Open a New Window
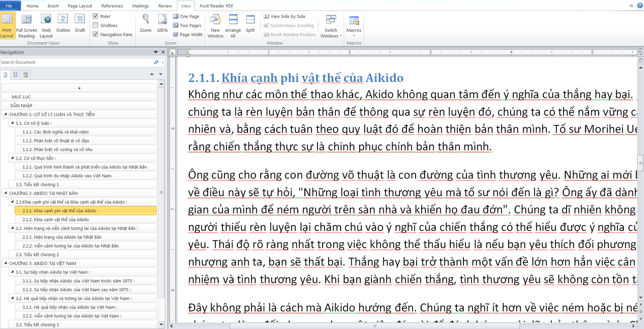Viewport: 644px width, 329px height. click(x=215, y=26)
